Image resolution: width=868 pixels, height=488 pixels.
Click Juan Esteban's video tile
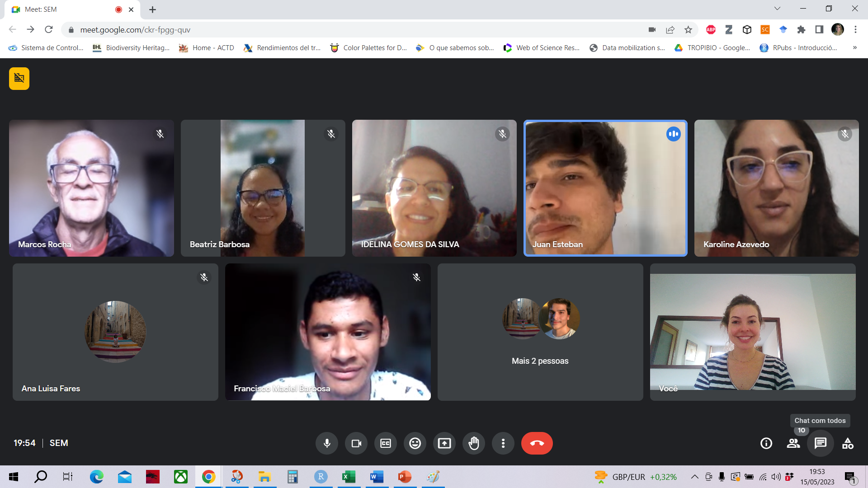605,188
